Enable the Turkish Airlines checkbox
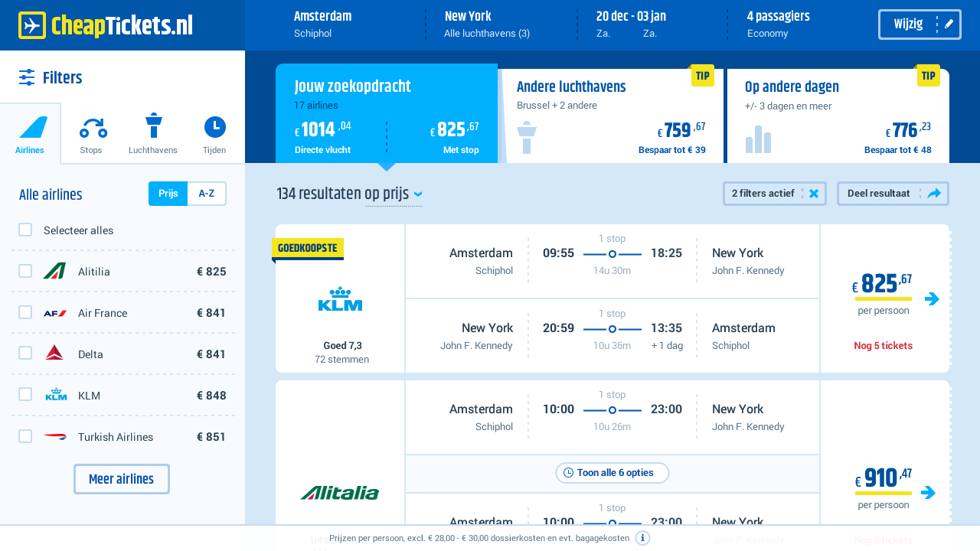The width and height of the screenshot is (980, 551). click(25, 436)
